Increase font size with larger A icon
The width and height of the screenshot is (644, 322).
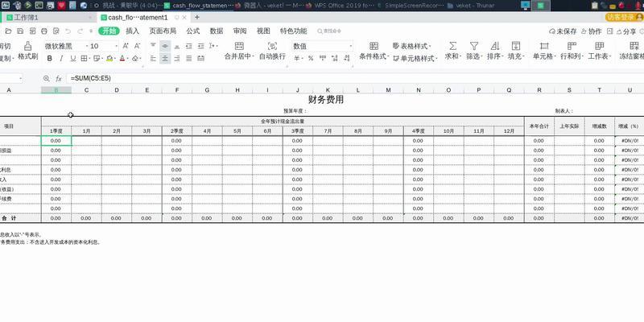point(126,46)
